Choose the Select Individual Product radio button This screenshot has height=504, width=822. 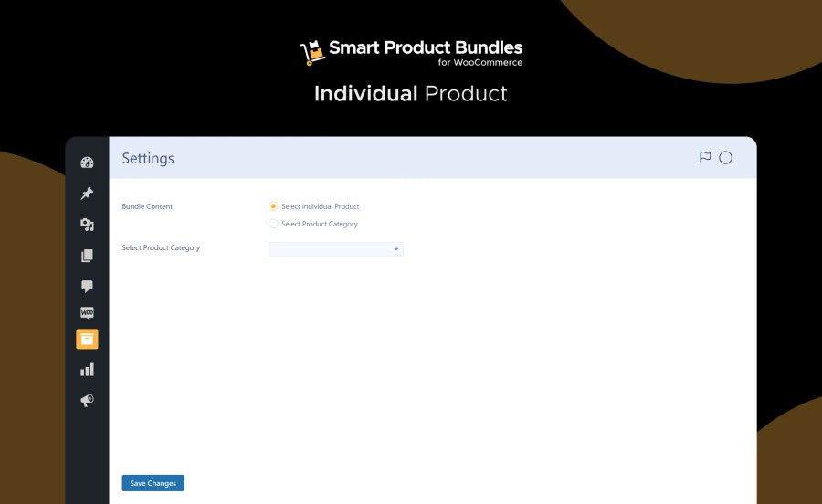[x=273, y=206]
